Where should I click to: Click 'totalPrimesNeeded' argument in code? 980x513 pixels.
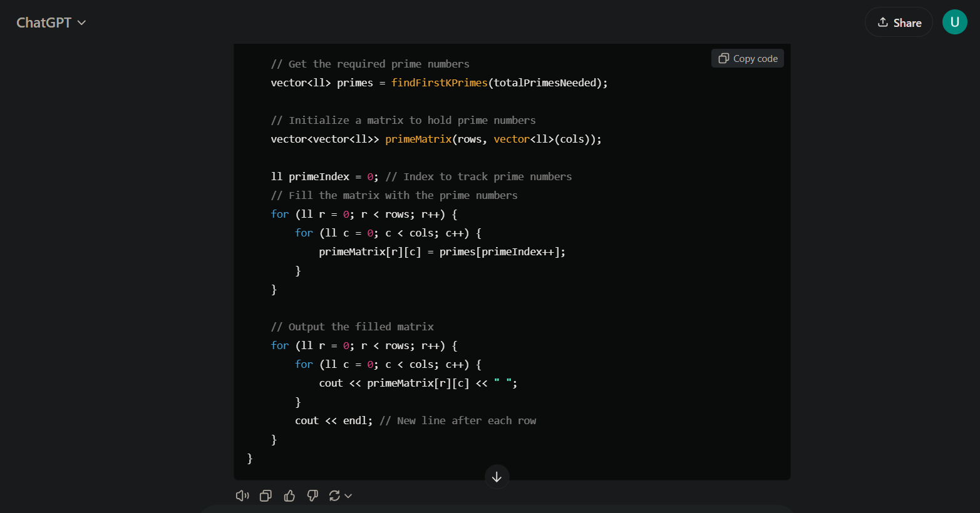[x=545, y=83]
